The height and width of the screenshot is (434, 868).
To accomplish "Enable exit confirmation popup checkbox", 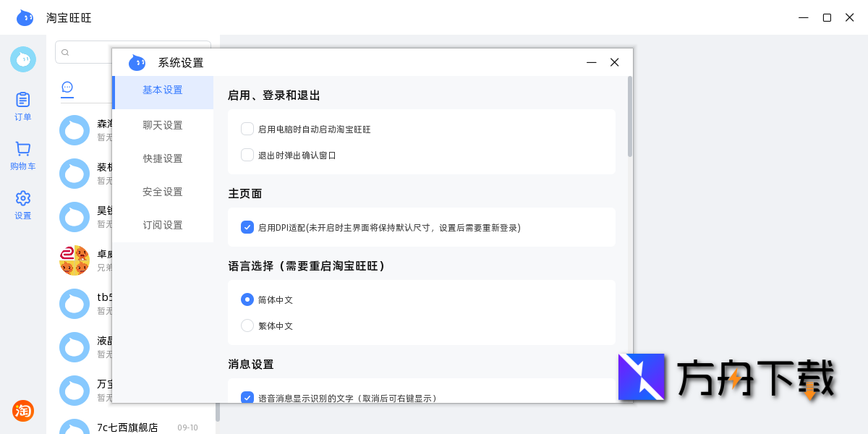I will coord(247,155).
